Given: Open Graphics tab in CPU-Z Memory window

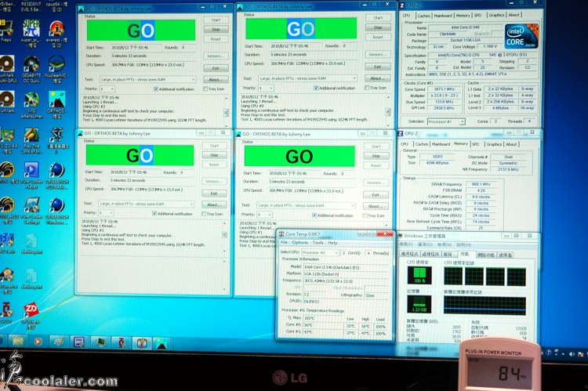Looking at the screenshot, I should click(x=494, y=144).
